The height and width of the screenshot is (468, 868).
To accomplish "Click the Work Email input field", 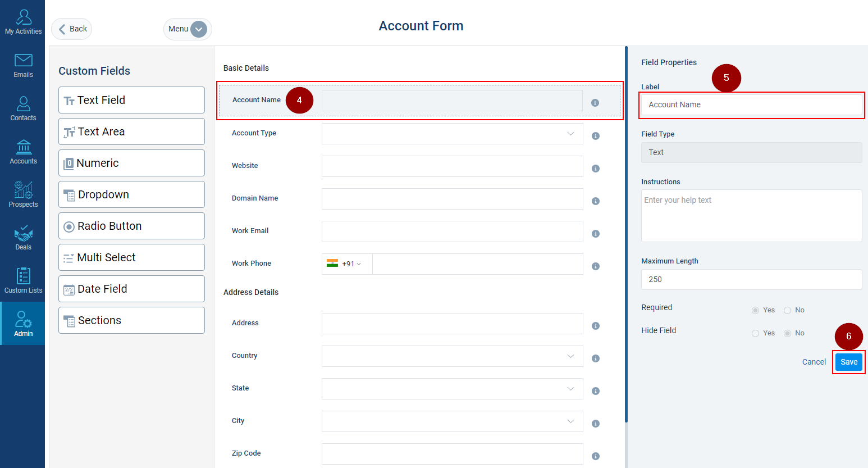I will [452, 231].
